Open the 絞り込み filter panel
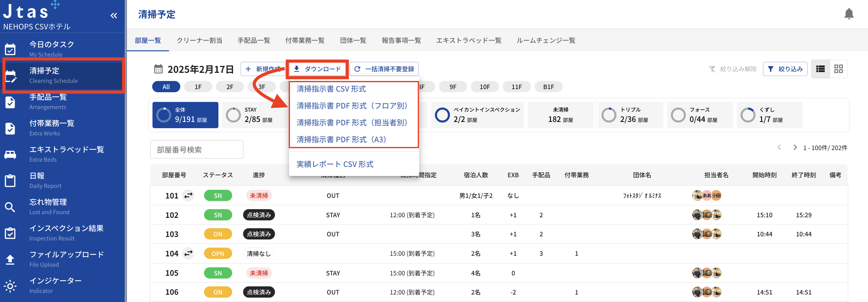868x302 pixels. (785, 69)
